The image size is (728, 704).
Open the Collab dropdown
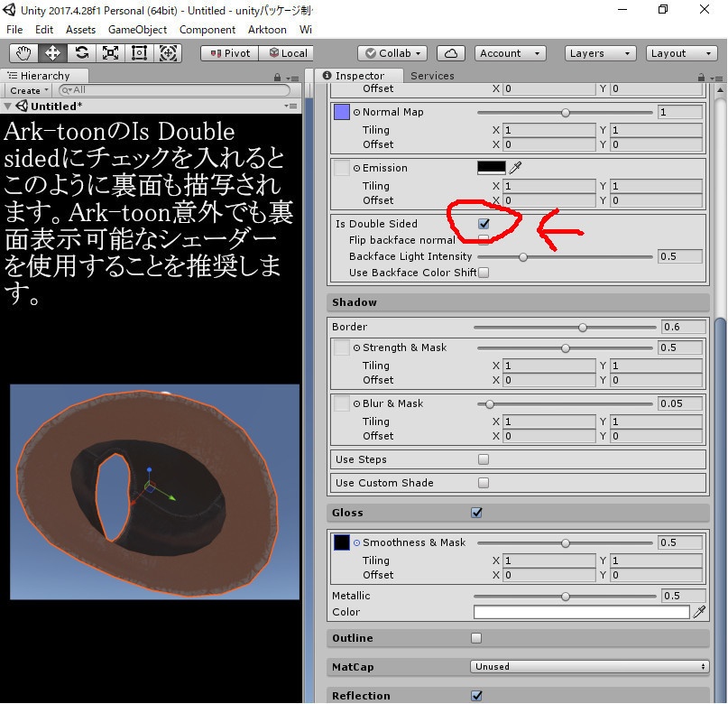[x=392, y=53]
